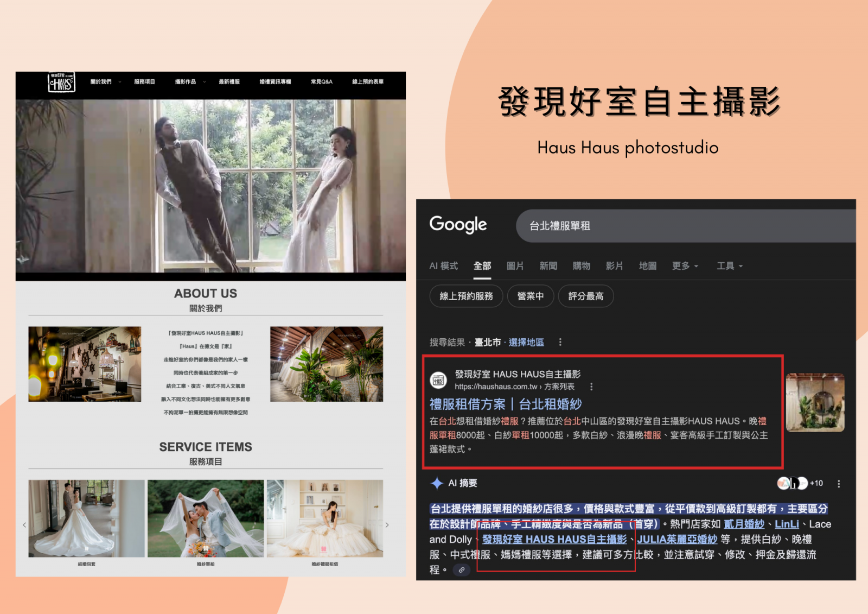Click the +10 source avatars icon cluster

coord(799,483)
